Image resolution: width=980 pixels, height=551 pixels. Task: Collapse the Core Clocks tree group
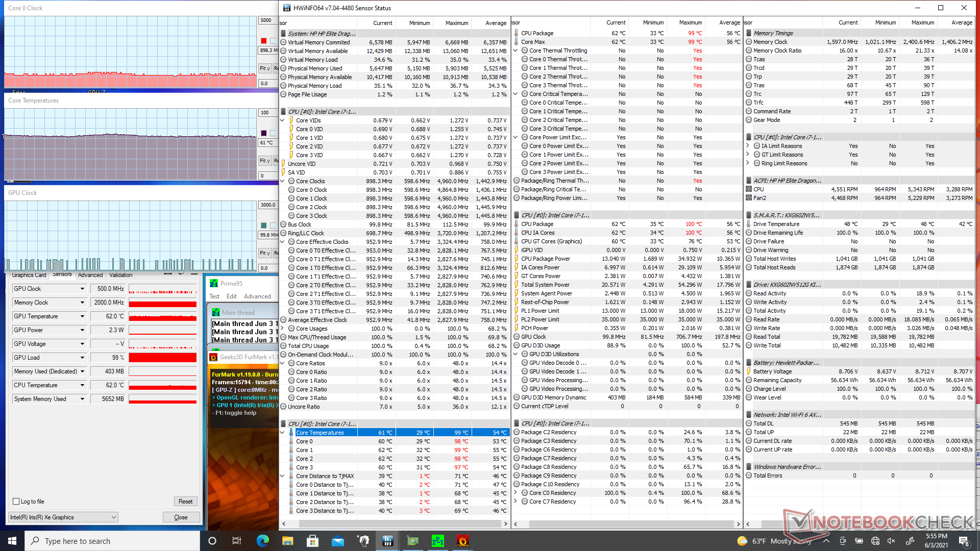(x=282, y=181)
